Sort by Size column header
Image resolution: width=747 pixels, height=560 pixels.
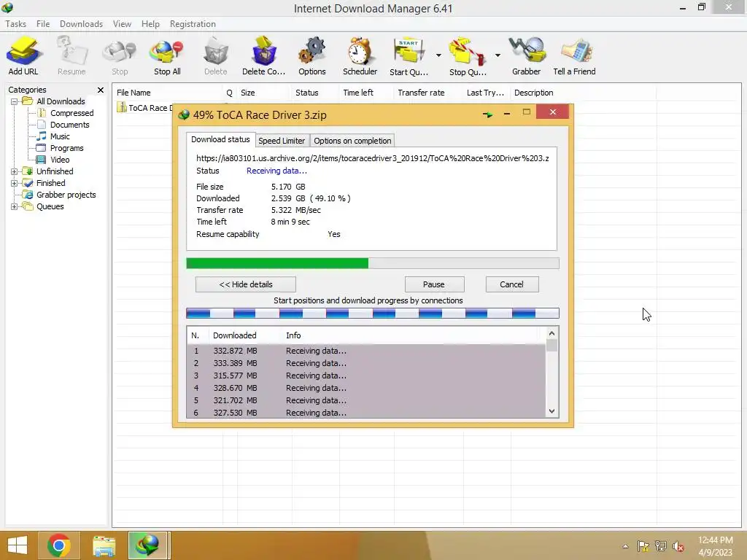263,93
